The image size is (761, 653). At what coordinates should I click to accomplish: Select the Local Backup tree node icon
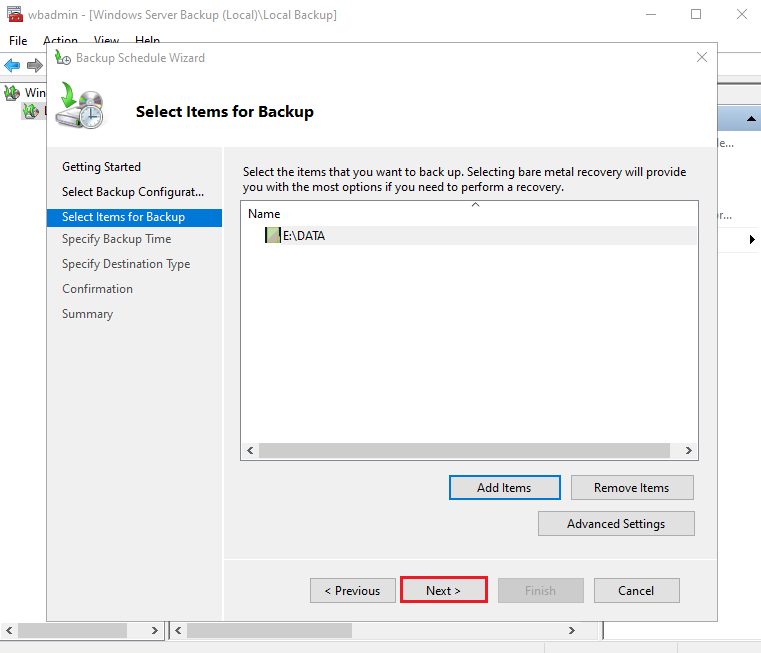[x=31, y=110]
